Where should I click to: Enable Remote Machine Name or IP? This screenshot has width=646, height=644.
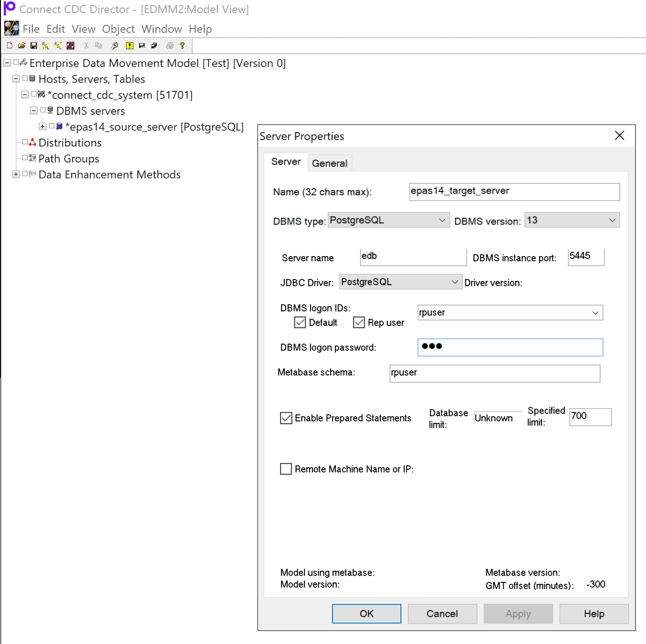click(x=286, y=469)
